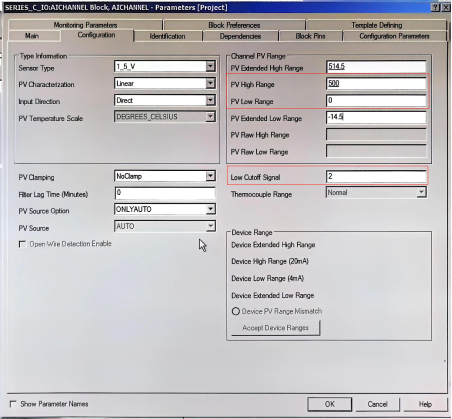Expand the PV Clamping dropdown
The image size is (452, 419).
click(x=210, y=176)
